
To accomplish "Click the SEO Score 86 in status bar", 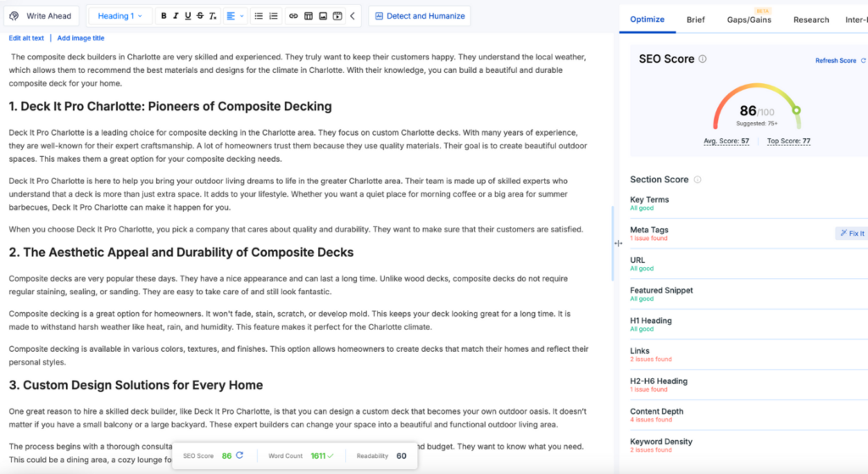I will coord(226,455).
